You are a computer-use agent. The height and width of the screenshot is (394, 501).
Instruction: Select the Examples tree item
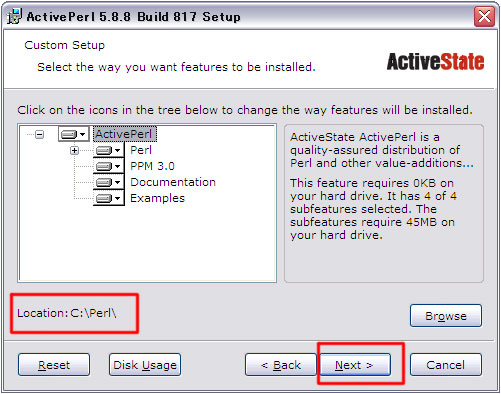157,198
